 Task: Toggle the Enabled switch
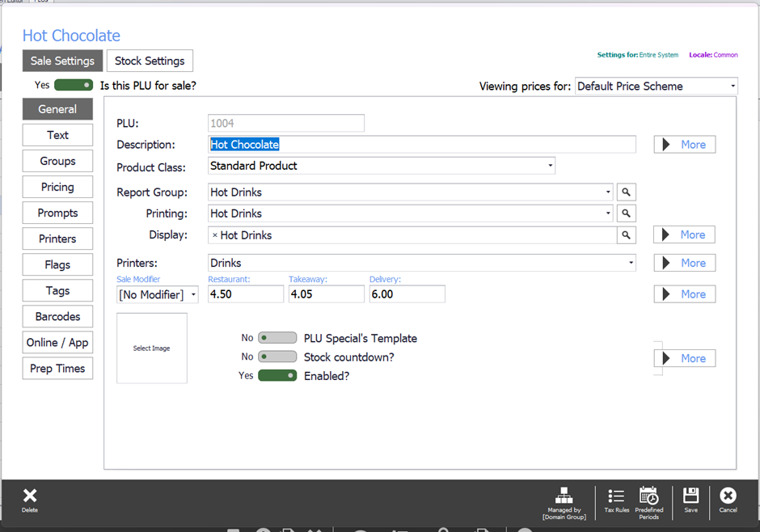pos(277,375)
